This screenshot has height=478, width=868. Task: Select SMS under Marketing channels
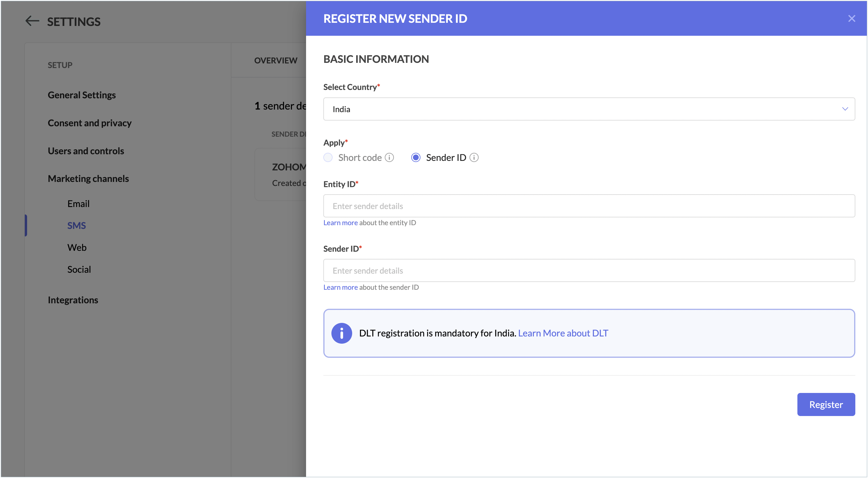point(76,225)
